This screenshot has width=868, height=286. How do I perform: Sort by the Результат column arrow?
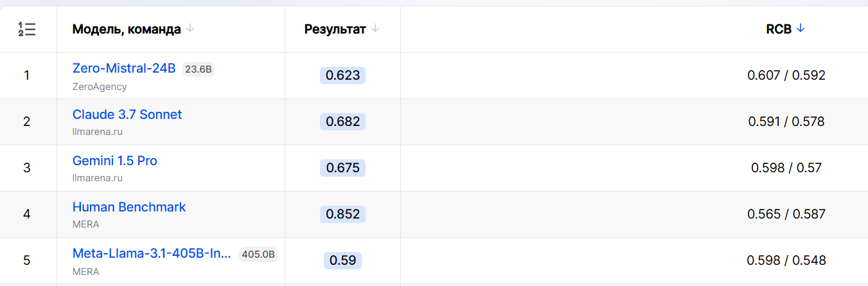click(375, 29)
